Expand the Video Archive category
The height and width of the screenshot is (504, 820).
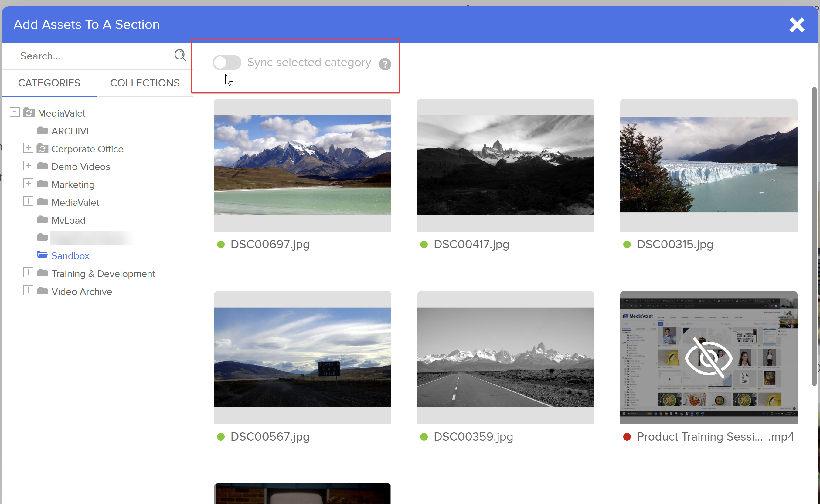[28, 290]
